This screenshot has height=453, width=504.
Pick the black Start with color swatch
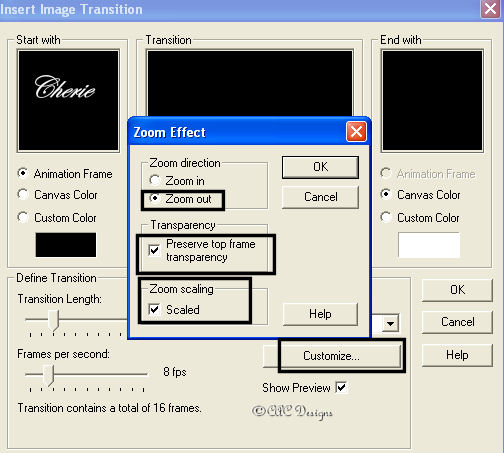pos(66,245)
